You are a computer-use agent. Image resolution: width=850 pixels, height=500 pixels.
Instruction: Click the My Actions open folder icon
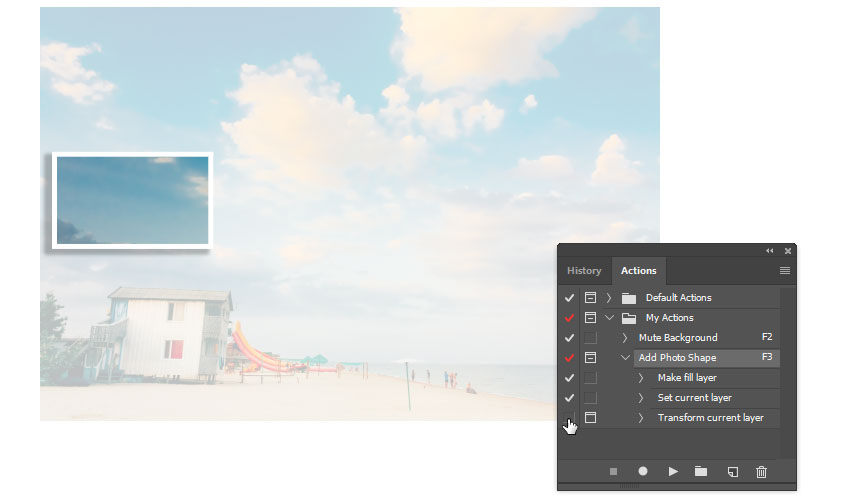click(x=629, y=318)
